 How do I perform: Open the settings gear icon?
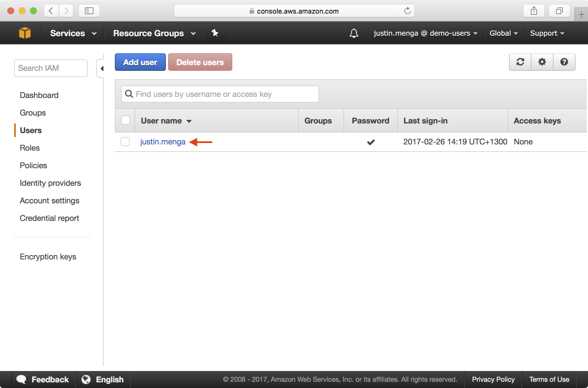point(542,62)
